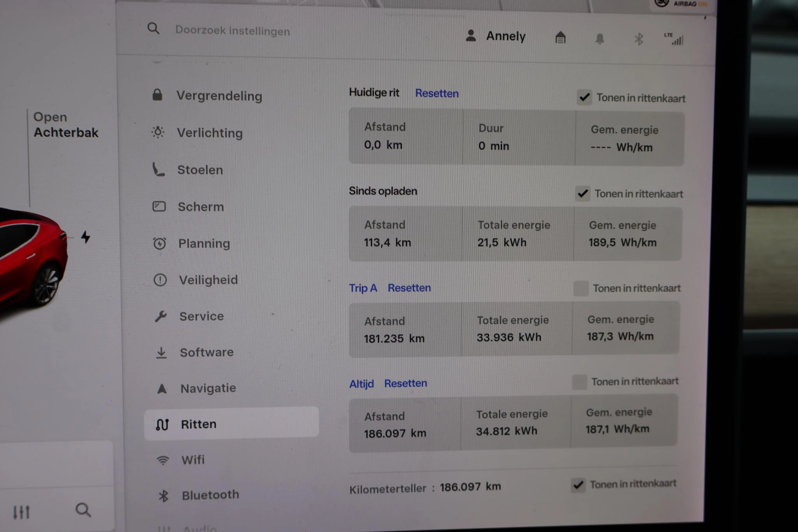
Task: Switch to the Ritten tab
Action: (199, 424)
